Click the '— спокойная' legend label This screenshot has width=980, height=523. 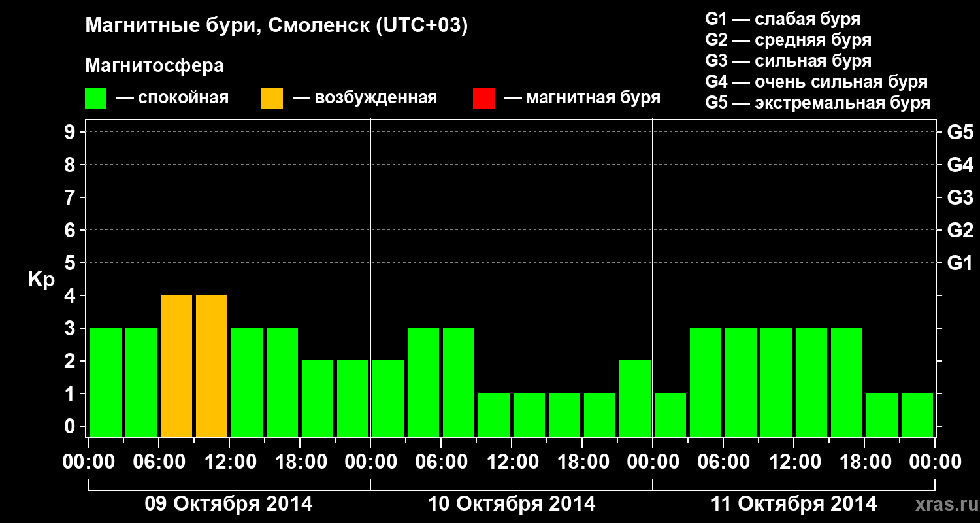[172, 98]
